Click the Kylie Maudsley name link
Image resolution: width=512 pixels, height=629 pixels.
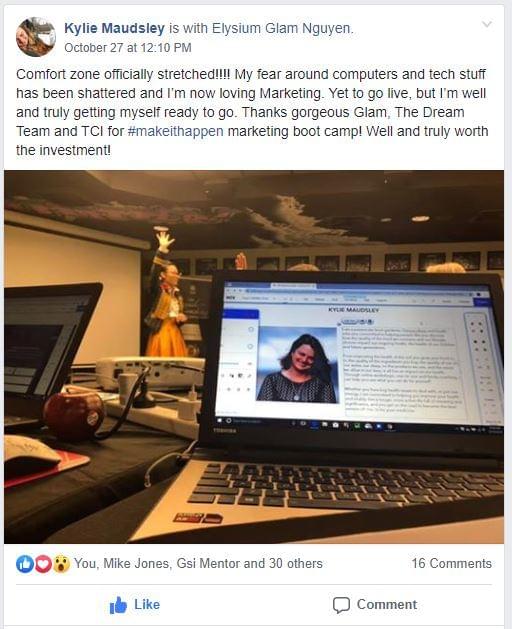[114, 28]
